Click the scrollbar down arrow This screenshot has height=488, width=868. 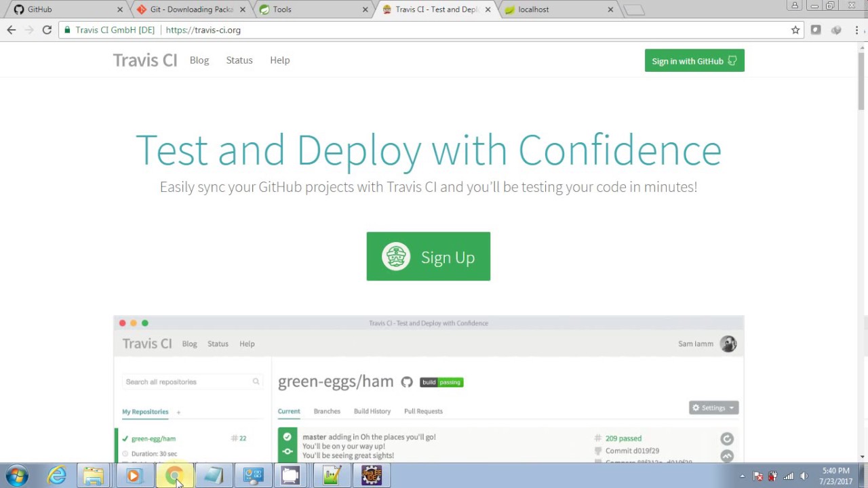pyautogui.click(x=862, y=457)
